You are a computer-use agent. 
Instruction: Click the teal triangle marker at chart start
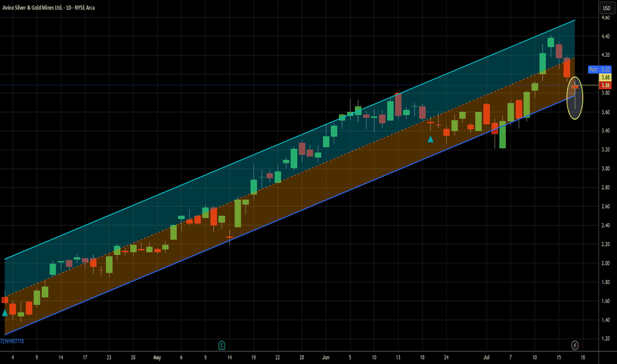pyautogui.click(x=5, y=312)
